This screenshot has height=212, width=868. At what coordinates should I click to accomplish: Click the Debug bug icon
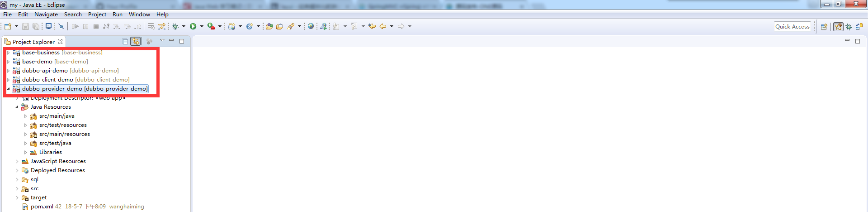(175, 26)
